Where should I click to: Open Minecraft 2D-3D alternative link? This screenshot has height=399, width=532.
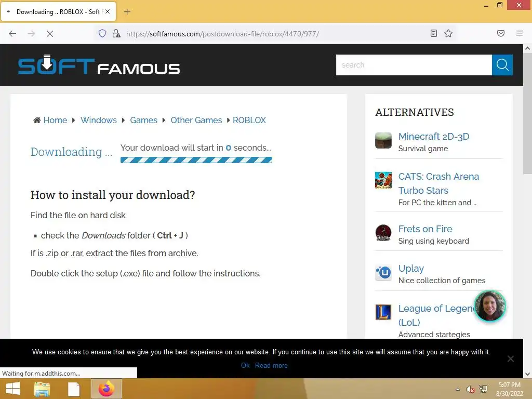click(x=434, y=137)
